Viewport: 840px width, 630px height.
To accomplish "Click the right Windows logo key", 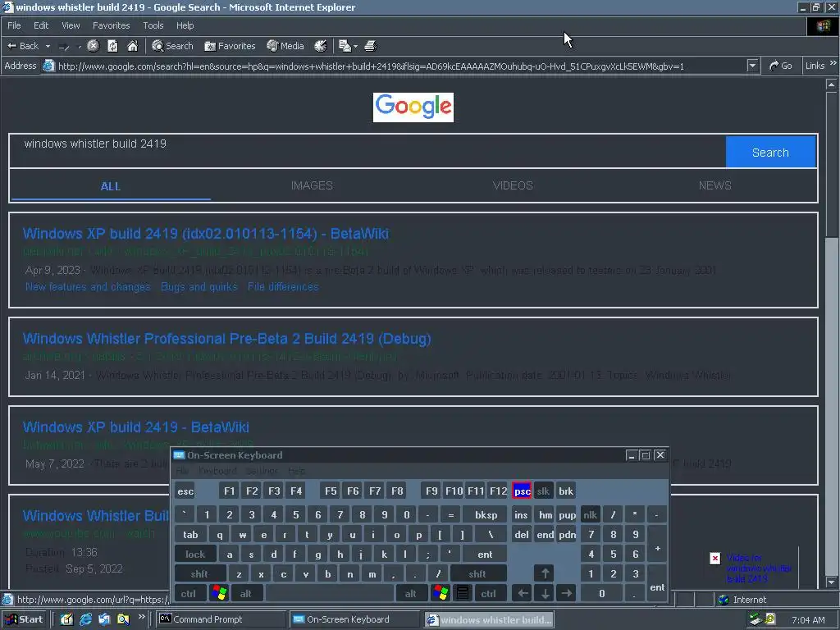I will [x=441, y=594].
